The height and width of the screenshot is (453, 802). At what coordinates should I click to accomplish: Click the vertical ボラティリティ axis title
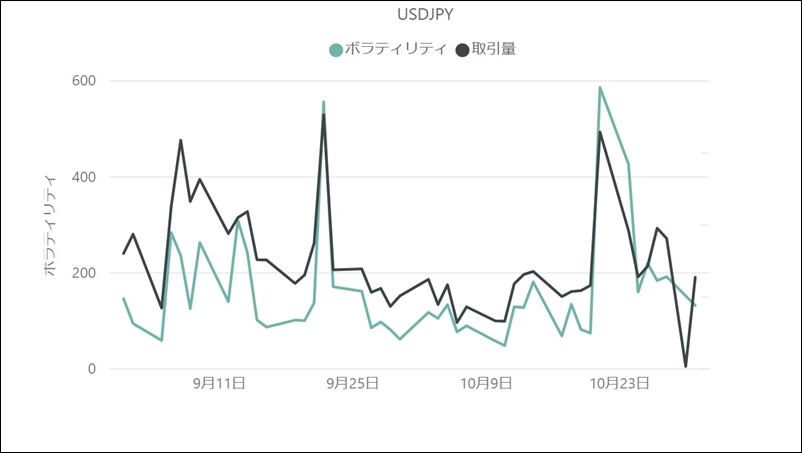50,225
